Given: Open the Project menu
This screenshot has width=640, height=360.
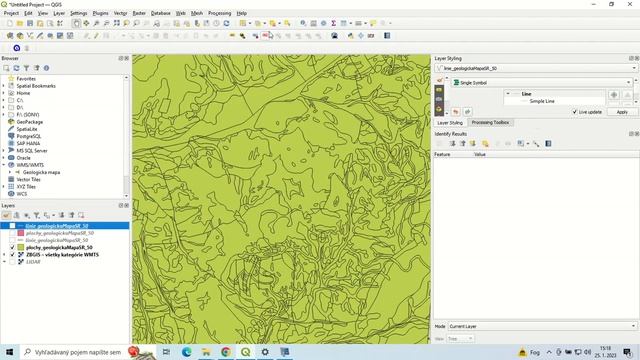Looking at the screenshot, I should (x=11, y=13).
